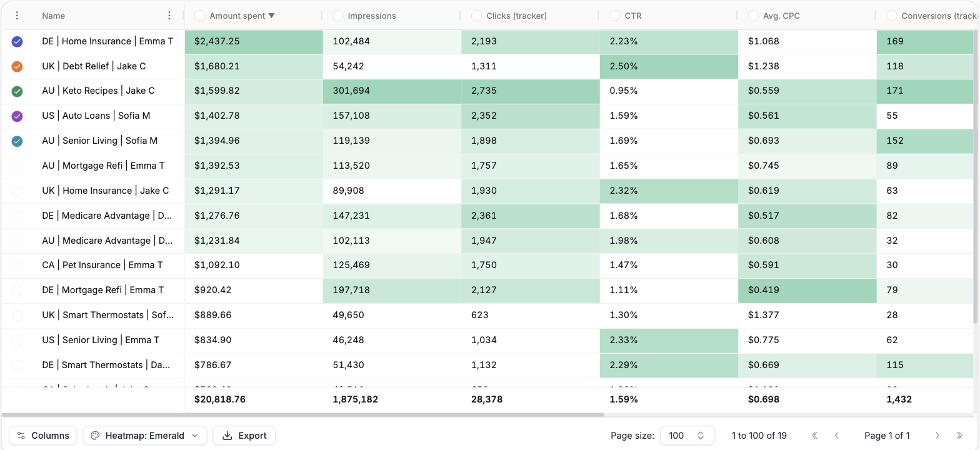Click the 2.50% CTR cell
980x450 pixels.
tap(669, 66)
